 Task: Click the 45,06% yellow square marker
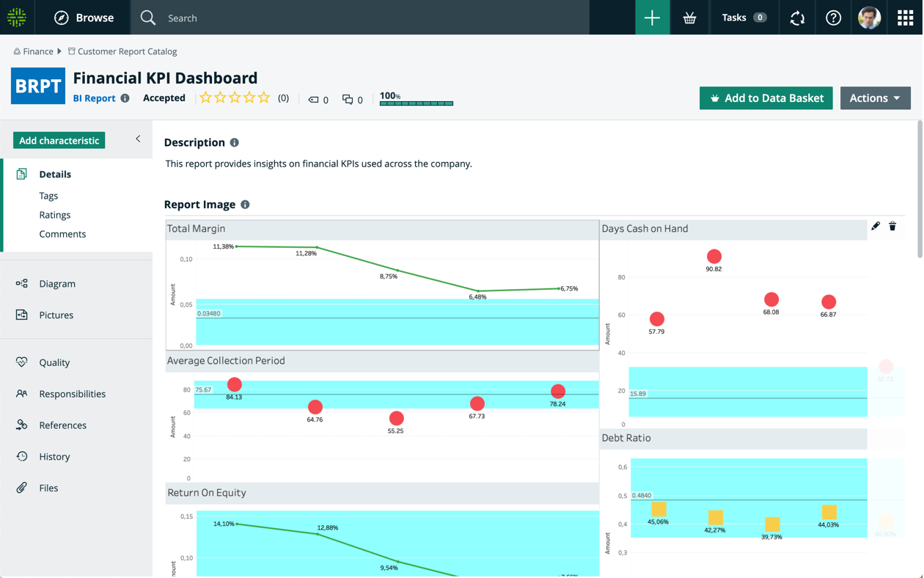coord(659,509)
